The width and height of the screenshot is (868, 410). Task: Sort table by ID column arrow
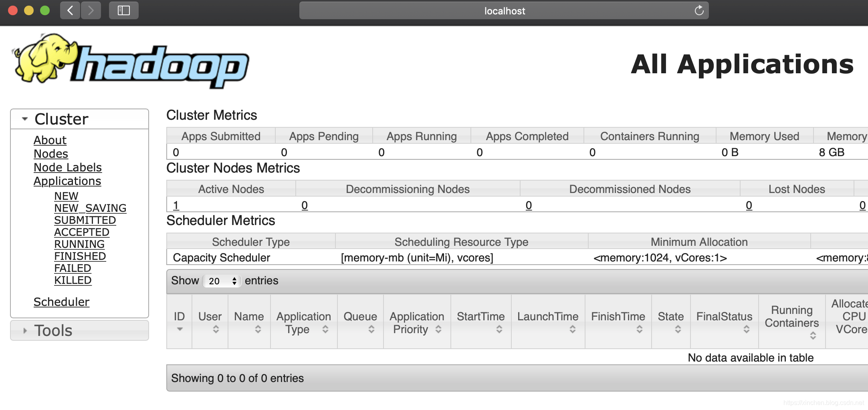[x=180, y=329]
